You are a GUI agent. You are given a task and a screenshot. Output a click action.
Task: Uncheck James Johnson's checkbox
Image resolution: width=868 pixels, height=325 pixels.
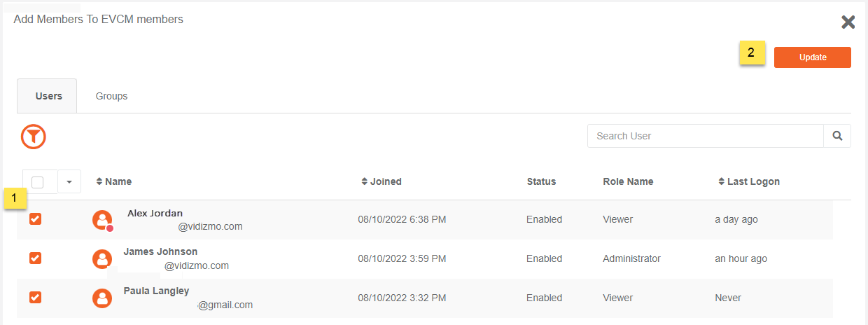click(36, 258)
